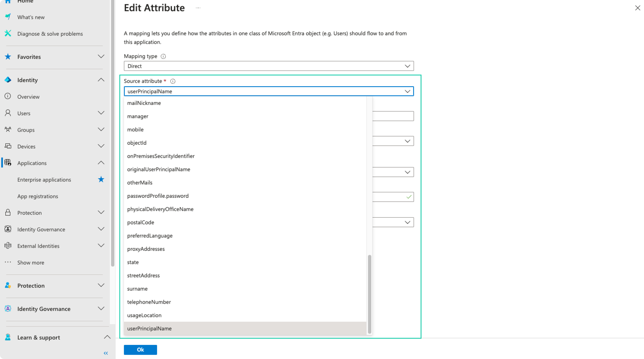The image size is (644, 359).
Task: Go to Identity Overview page
Action: (28, 97)
